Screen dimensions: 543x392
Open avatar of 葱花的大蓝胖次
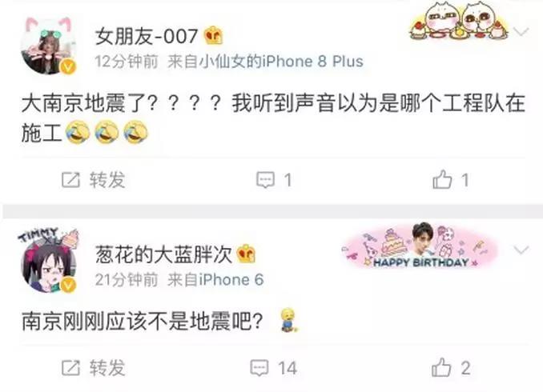(49, 265)
